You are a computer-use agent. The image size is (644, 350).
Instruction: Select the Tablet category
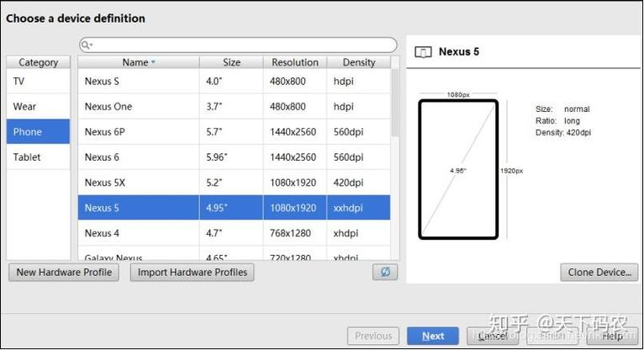pos(38,157)
